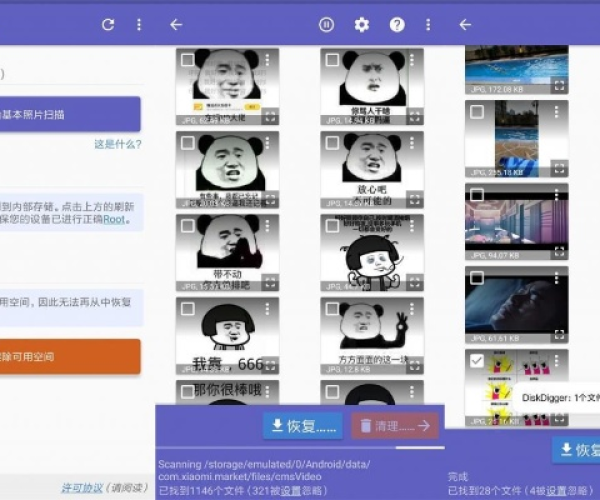Expand 你骂人干啥 image to fullscreen
This screenshot has height=500, width=600.
tap(415, 117)
